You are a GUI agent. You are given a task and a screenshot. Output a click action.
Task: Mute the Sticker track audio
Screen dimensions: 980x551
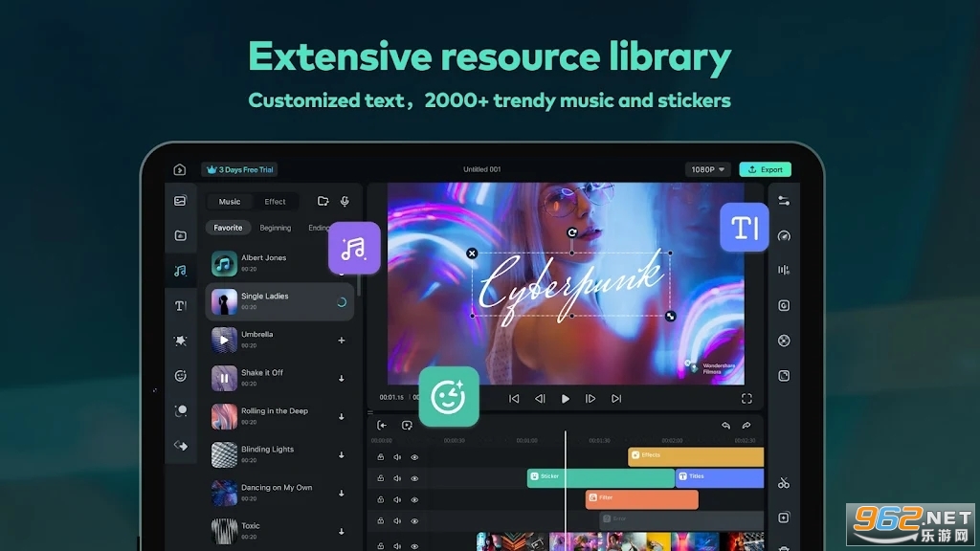tap(397, 477)
